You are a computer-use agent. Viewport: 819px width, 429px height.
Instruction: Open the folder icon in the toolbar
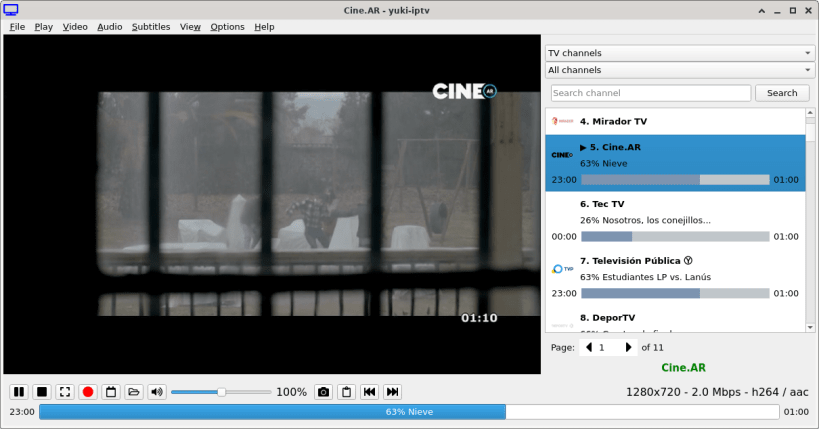134,392
